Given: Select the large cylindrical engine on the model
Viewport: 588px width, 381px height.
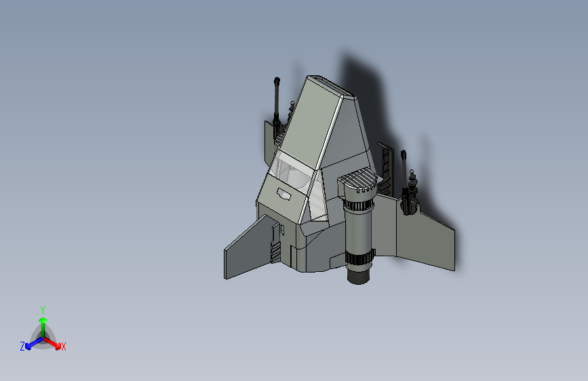Looking at the screenshot, I should (x=359, y=232).
